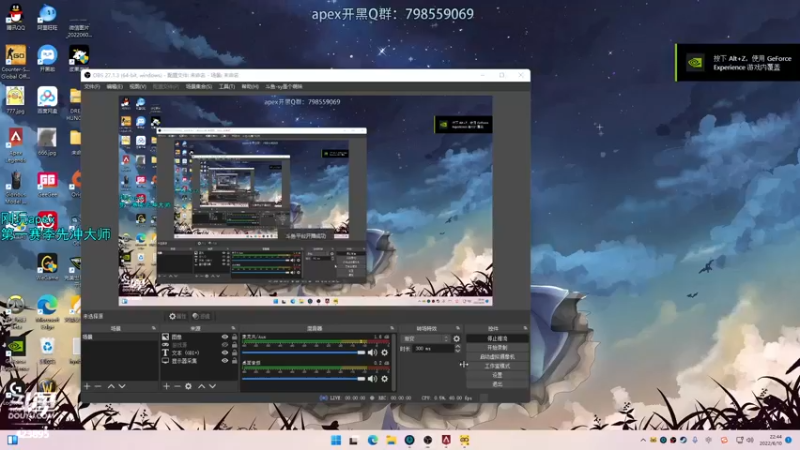Toggle visibility of Display Capture source

tap(224, 361)
